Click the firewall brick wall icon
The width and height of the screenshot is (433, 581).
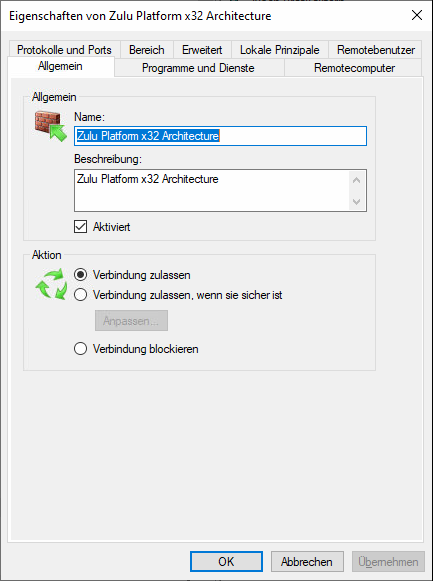click(x=51, y=126)
